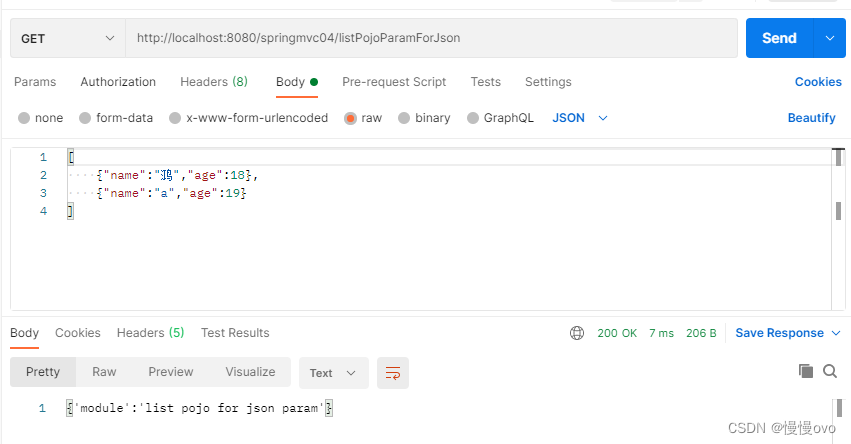Open response search with magnifier icon
The height and width of the screenshot is (444, 851).
(830, 371)
